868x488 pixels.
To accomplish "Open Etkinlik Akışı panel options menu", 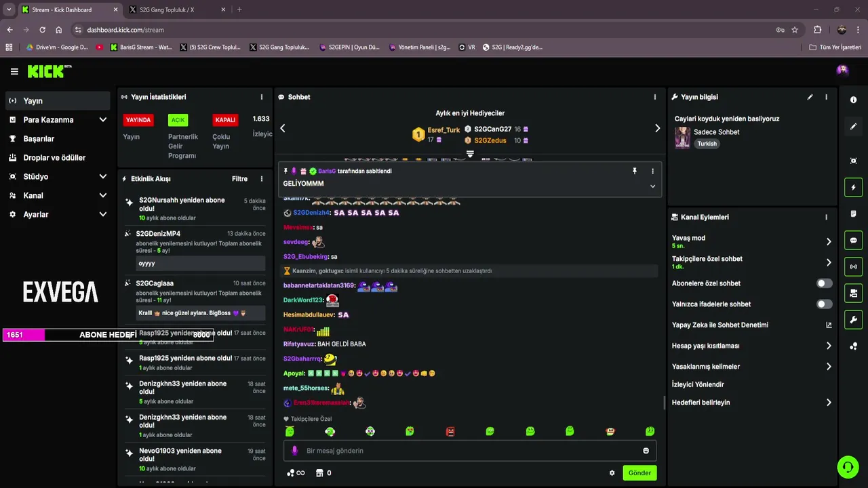I will click(x=262, y=179).
